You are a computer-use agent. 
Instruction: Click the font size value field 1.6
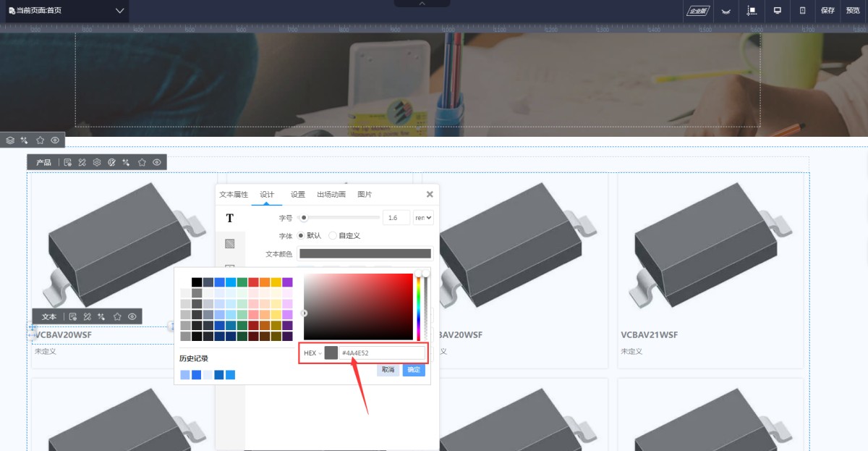coord(396,217)
